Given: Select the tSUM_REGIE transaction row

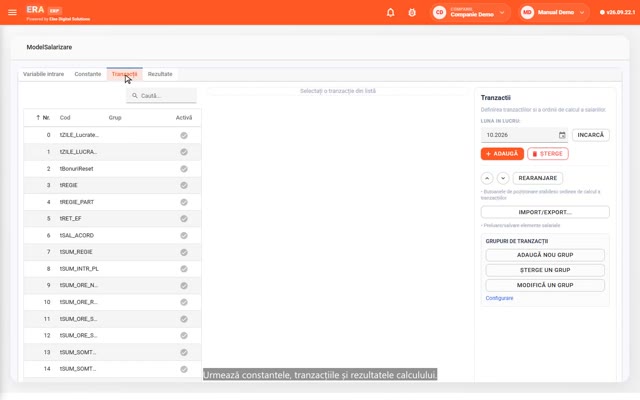Looking at the screenshot, I should [112, 252].
